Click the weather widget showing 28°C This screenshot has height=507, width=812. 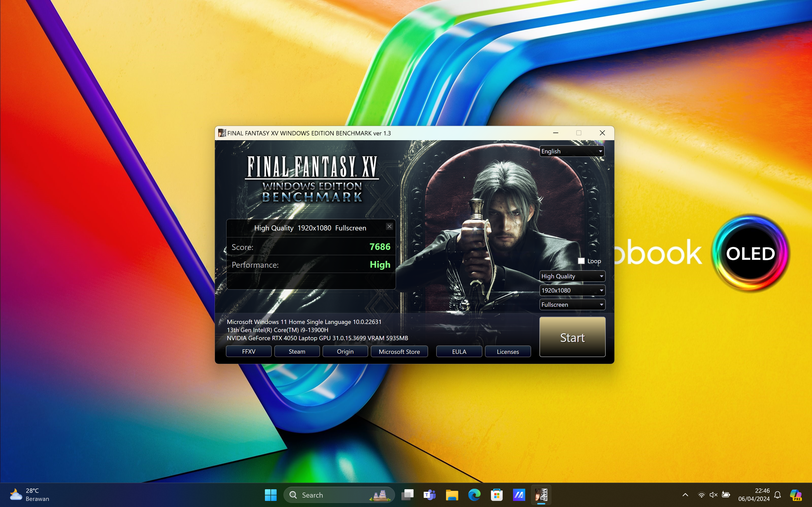pos(29,495)
